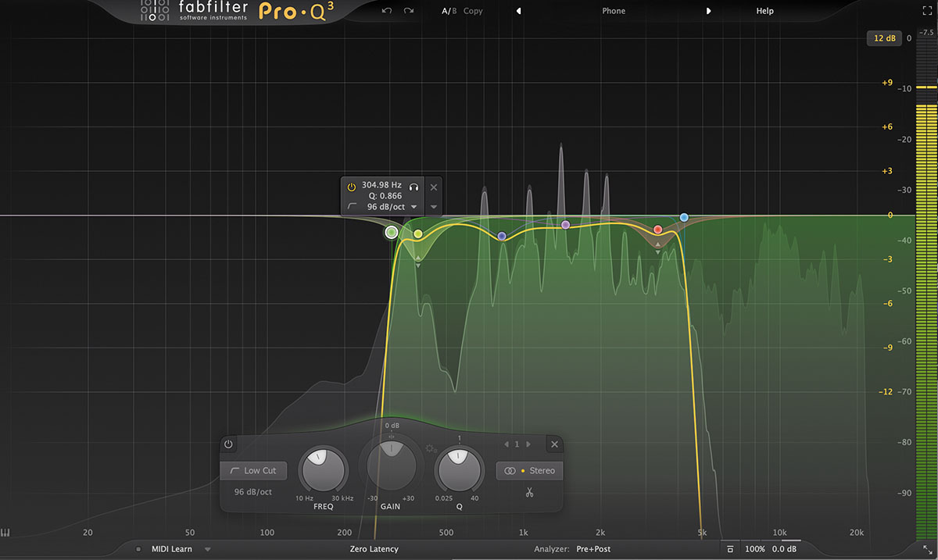Click Copy to copy A/B state
The height and width of the screenshot is (560, 938).
click(473, 11)
